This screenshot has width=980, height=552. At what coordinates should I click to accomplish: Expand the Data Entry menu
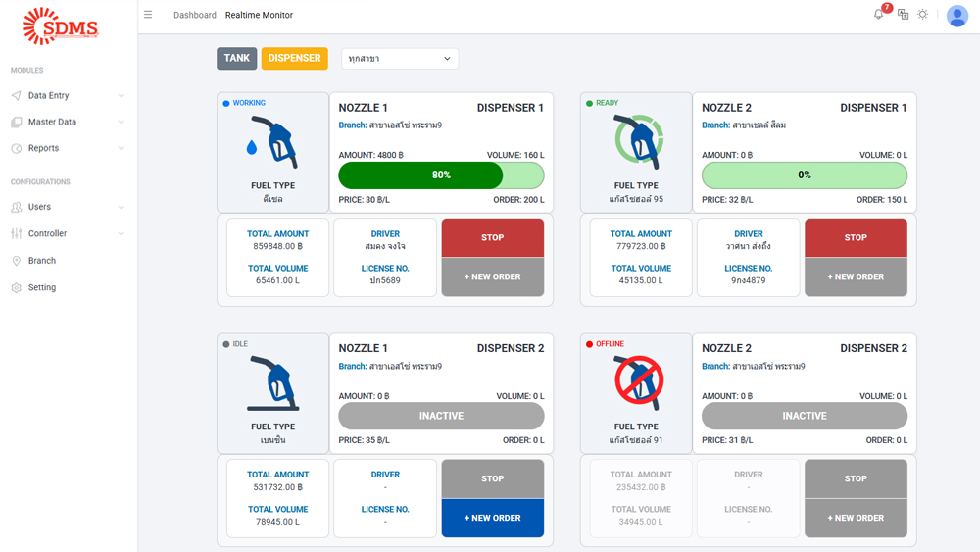point(67,96)
